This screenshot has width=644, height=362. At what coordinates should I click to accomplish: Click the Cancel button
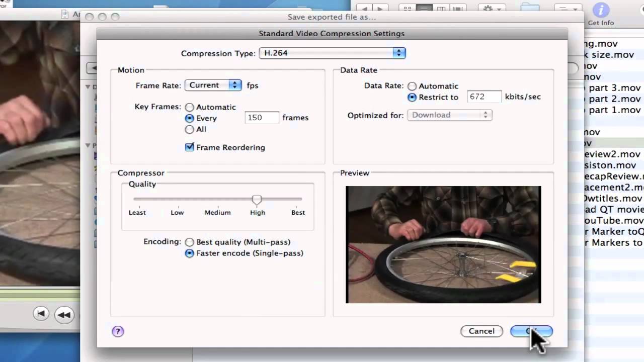click(x=481, y=331)
